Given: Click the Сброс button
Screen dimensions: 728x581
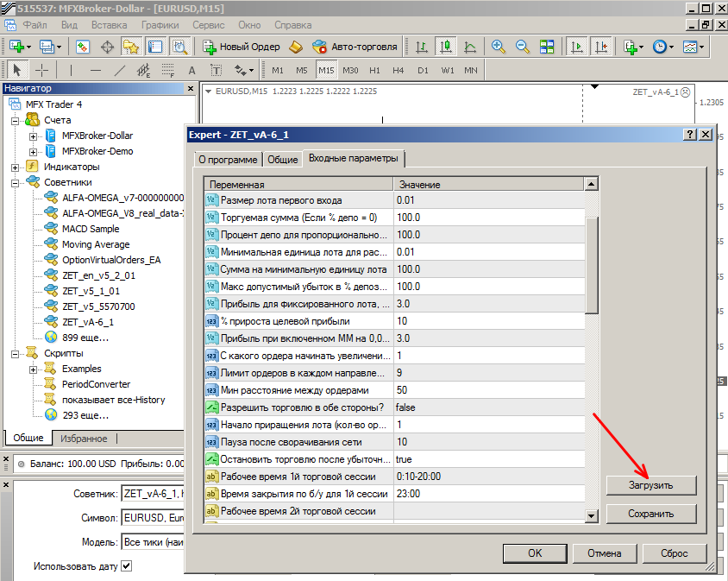Looking at the screenshot, I should click(x=675, y=553).
